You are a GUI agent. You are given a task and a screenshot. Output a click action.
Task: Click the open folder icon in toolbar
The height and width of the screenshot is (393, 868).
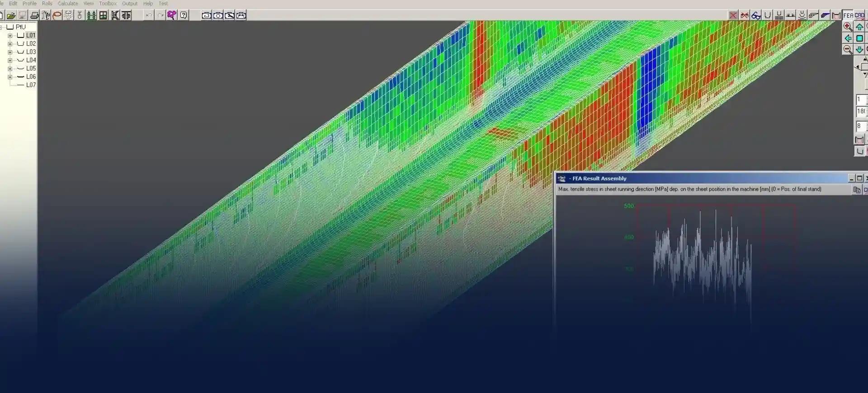pyautogui.click(x=11, y=15)
